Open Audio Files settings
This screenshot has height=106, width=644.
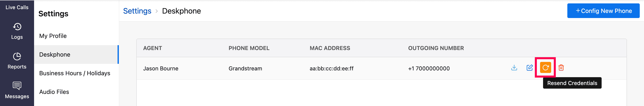(x=54, y=92)
